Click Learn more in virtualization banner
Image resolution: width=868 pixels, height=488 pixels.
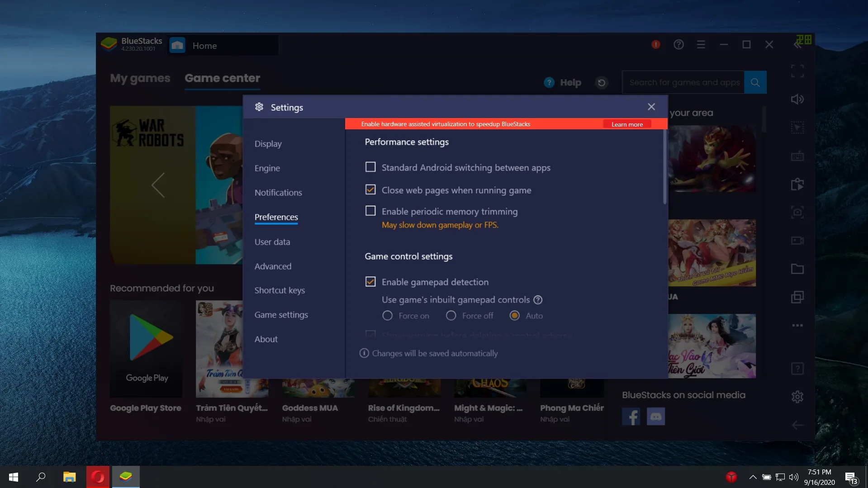click(x=627, y=124)
